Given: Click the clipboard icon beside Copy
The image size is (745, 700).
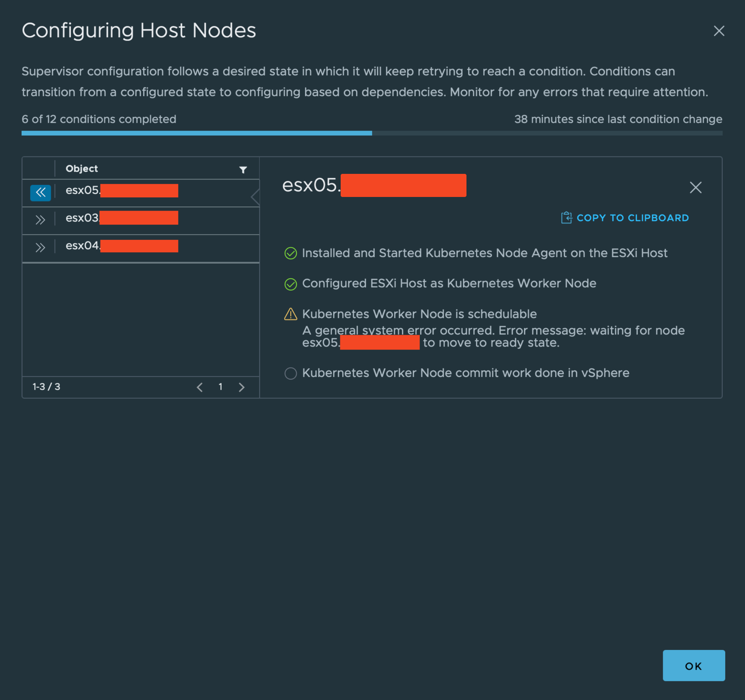Looking at the screenshot, I should pyautogui.click(x=567, y=218).
